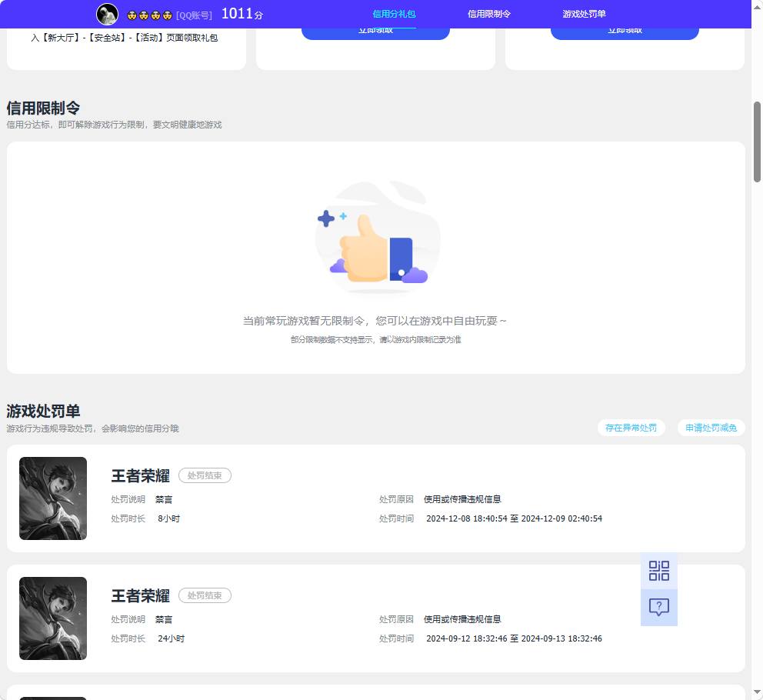Screen dimensions: 763x700
Task: Click 王者荣耀 title of 24小时 record
Action: point(141,596)
